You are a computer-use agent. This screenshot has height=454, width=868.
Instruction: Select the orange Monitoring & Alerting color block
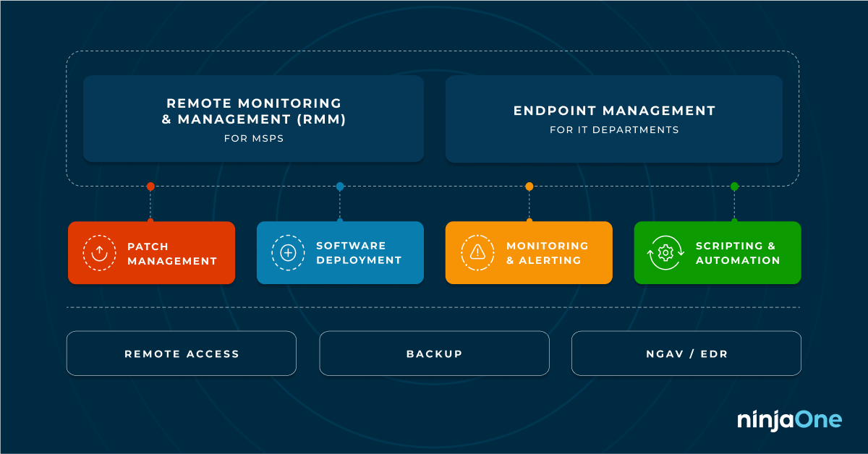click(529, 252)
